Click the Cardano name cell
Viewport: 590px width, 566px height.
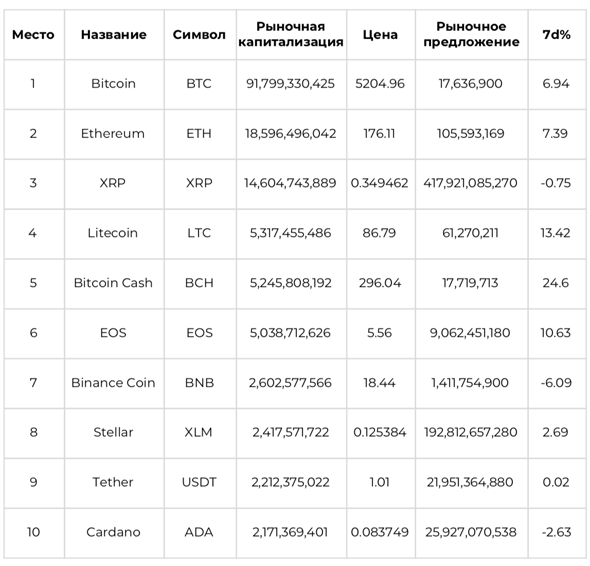click(x=113, y=532)
